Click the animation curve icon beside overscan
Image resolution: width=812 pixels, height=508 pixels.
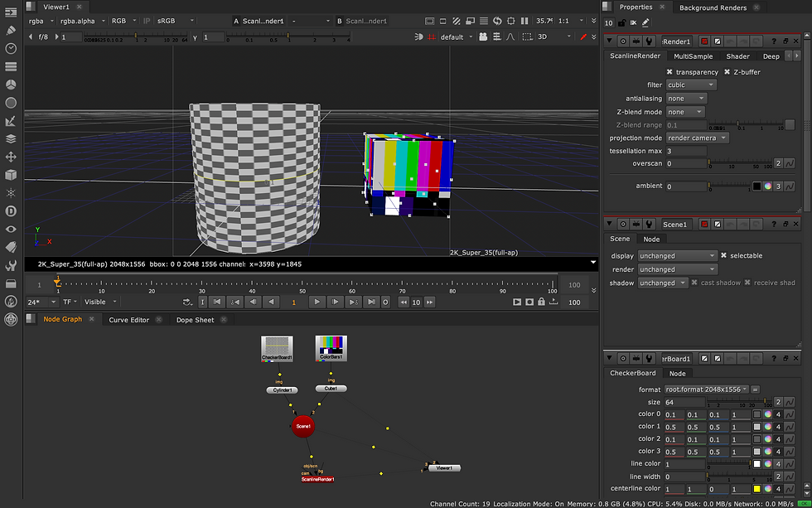(790, 163)
